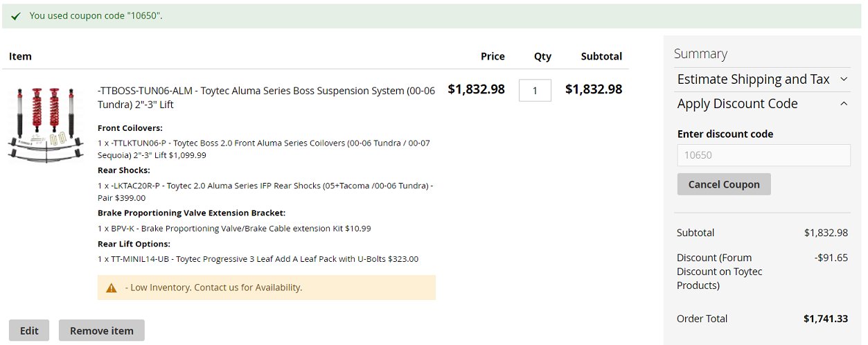Click the item subtotal $1,832.98 in the table row
The width and height of the screenshot is (868, 345).
coord(594,89)
